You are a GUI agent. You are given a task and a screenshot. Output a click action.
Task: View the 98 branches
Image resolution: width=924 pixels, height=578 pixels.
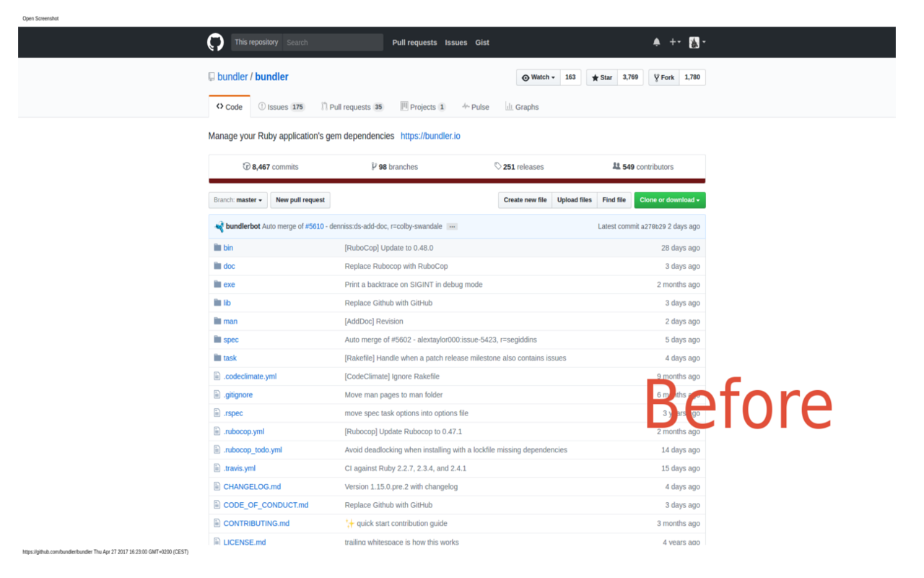394,167
